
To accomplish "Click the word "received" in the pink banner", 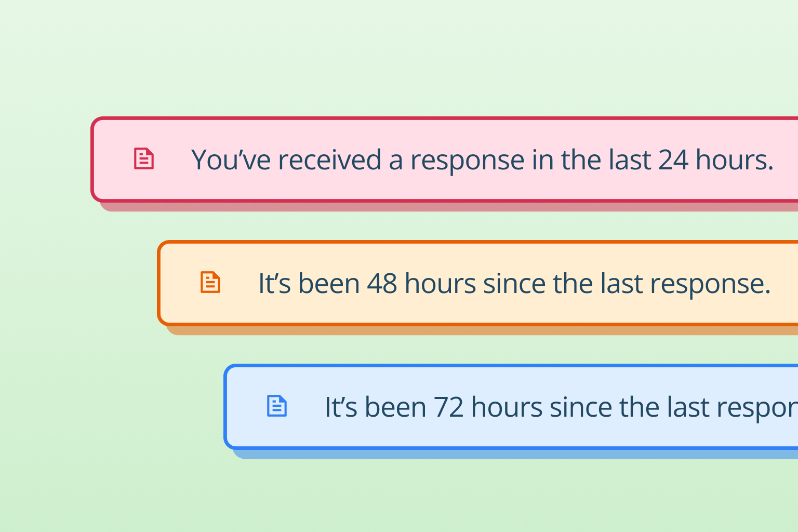I will tap(330, 160).
